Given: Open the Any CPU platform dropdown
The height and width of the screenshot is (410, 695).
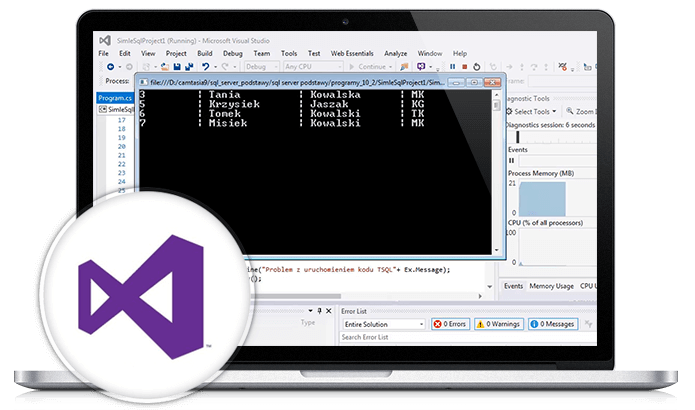Looking at the screenshot, I should click(307, 67).
